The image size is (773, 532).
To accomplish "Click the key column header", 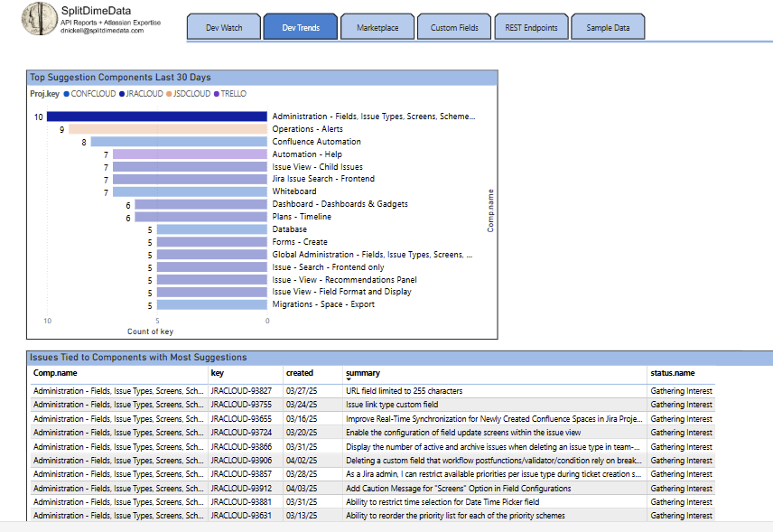I will pos(218,372).
